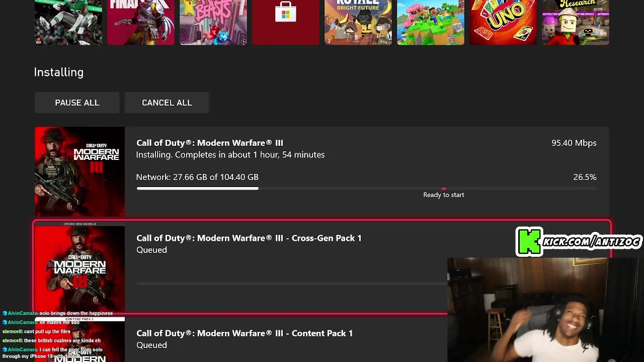The width and height of the screenshot is (644, 362).
Task: Click the KICK.COM/ANTIZOG overlay text
Action: [593, 242]
